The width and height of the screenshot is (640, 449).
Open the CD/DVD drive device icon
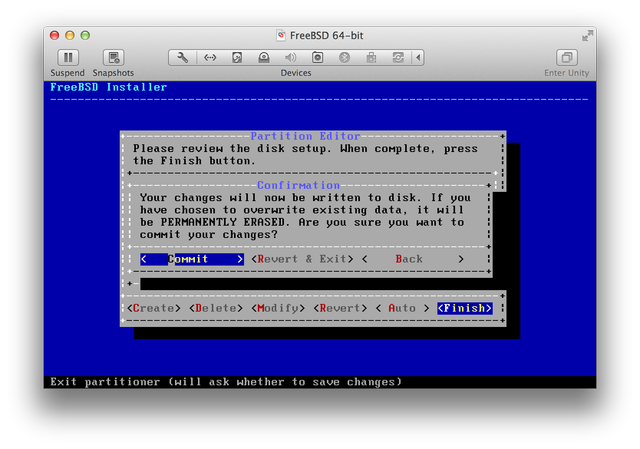point(264,58)
